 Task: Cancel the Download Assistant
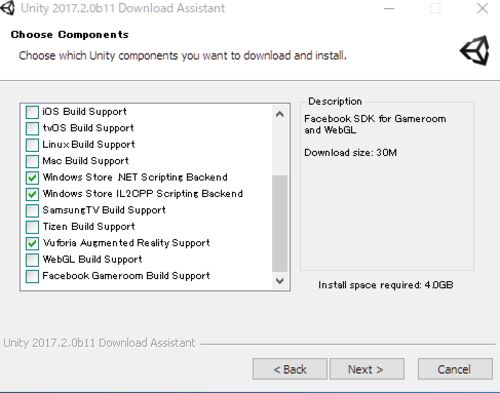coord(455,369)
